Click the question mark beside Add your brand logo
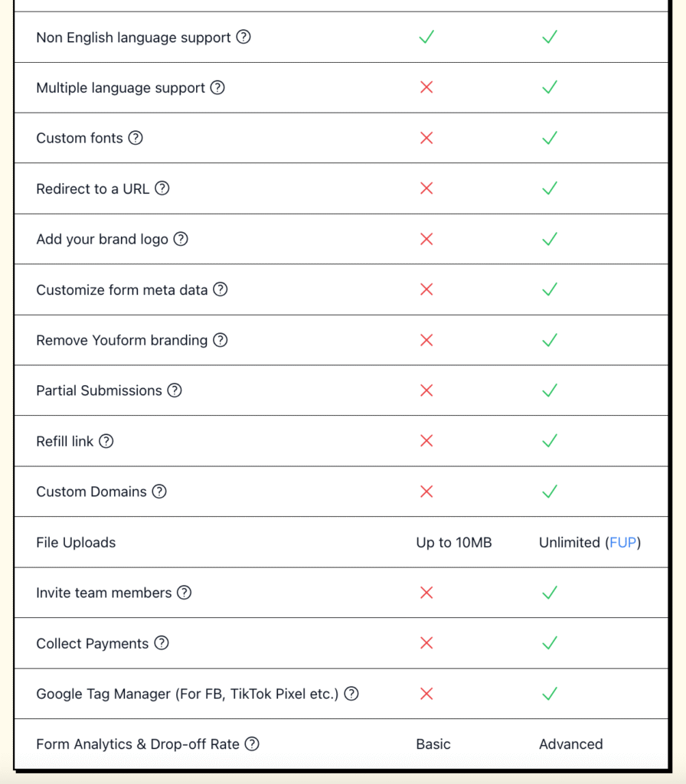This screenshot has width=686, height=784. 180,239
